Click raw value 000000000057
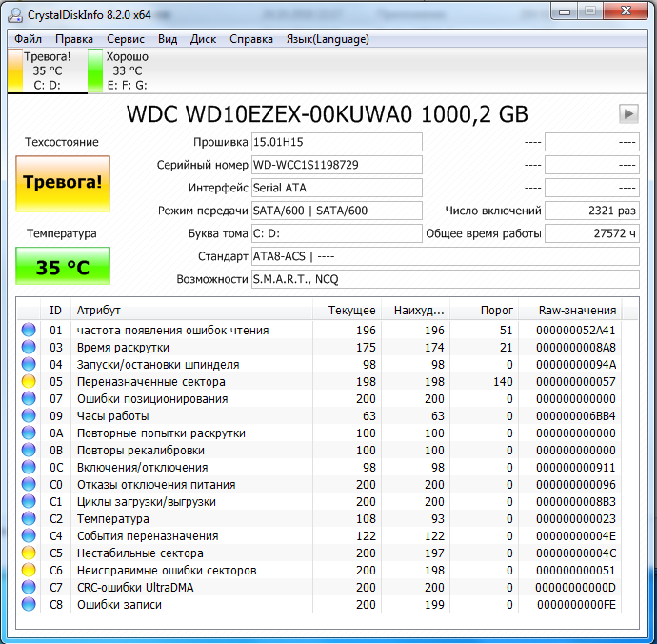657x644 pixels. coord(576,382)
